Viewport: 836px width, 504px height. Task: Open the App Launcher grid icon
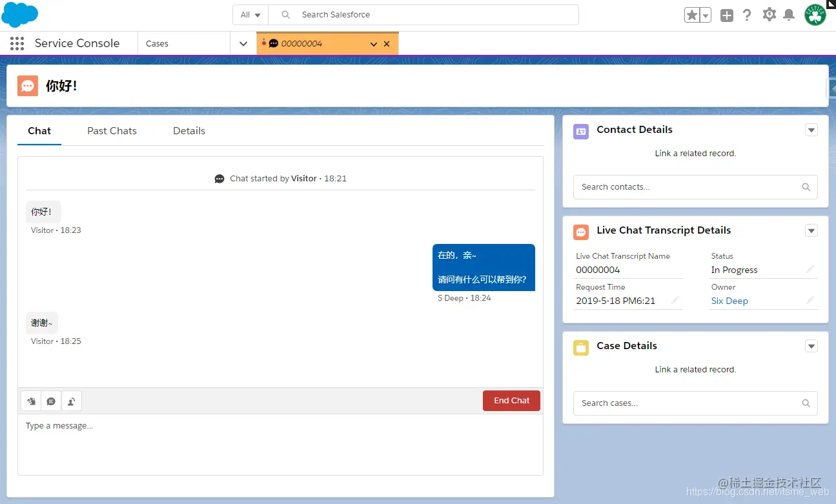(17, 43)
